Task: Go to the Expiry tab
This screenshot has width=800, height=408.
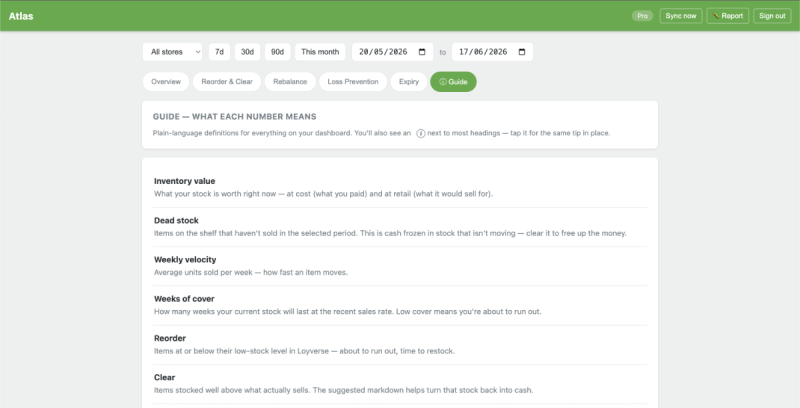Action: (409, 82)
